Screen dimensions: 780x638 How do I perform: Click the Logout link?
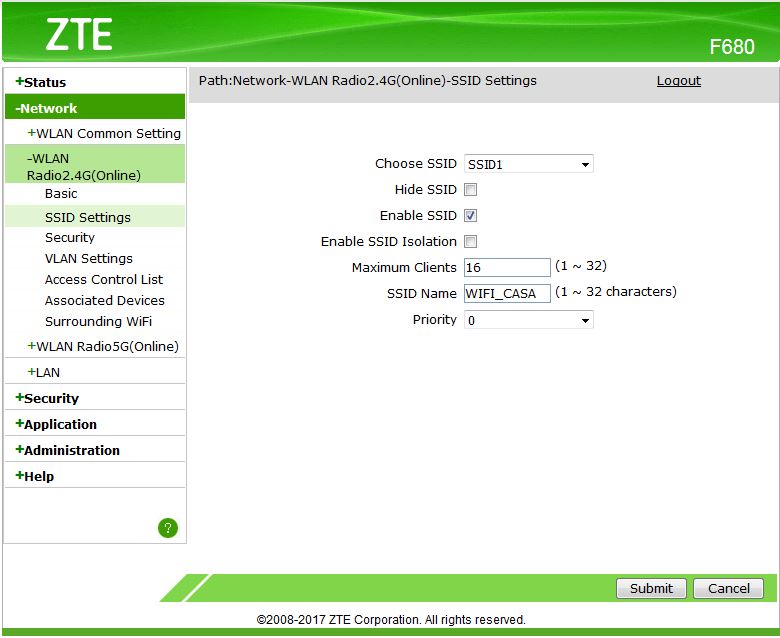(x=679, y=81)
